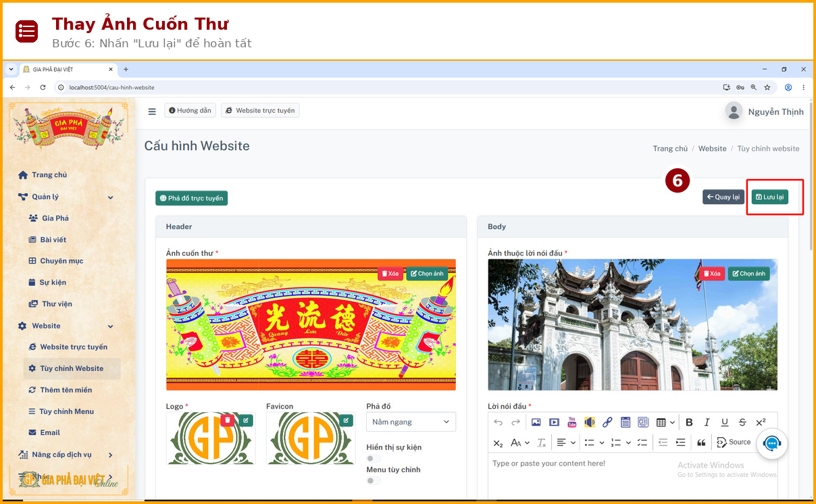This screenshot has width=816, height=504.
Task: Click the decrease indent icon
Action: coord(663,443)
